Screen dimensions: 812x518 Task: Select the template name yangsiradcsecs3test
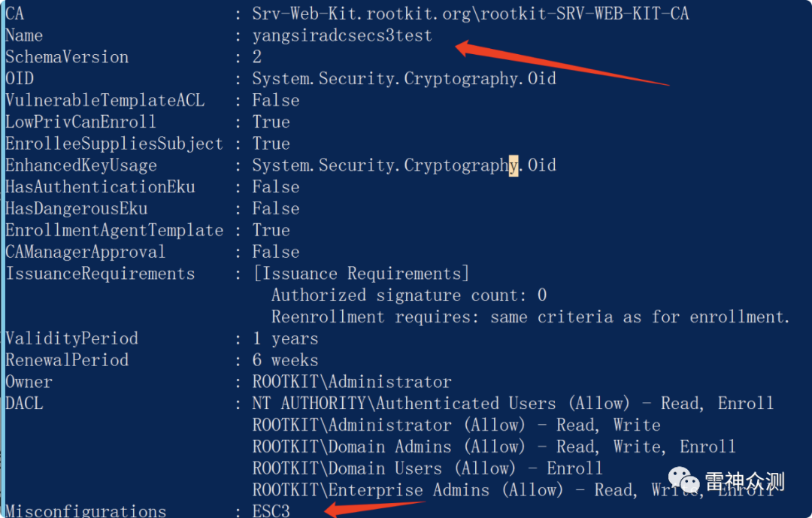(342, 36)
